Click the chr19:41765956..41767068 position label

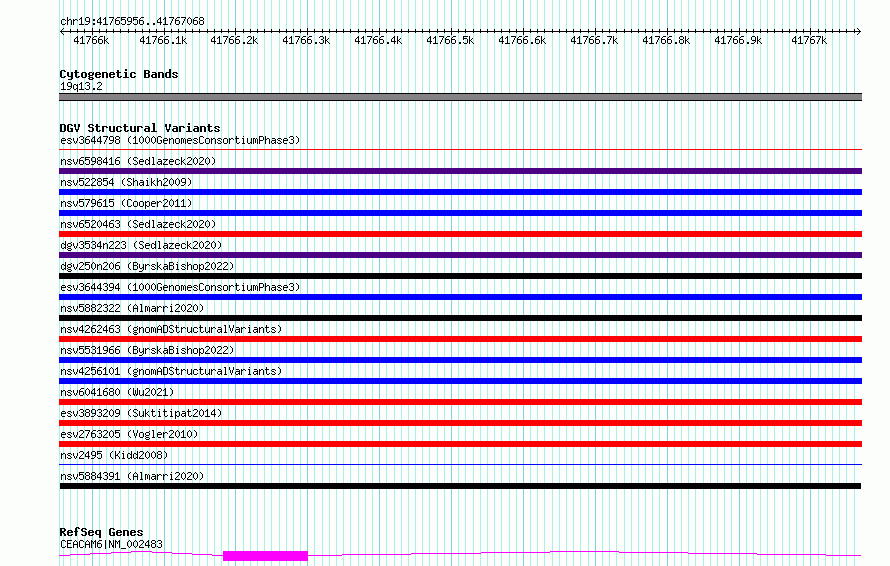coord(132,21)
